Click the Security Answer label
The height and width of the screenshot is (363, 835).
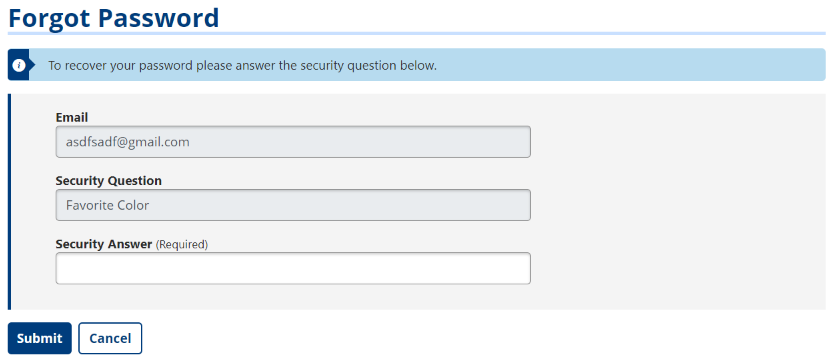click(x=104, y=244)
